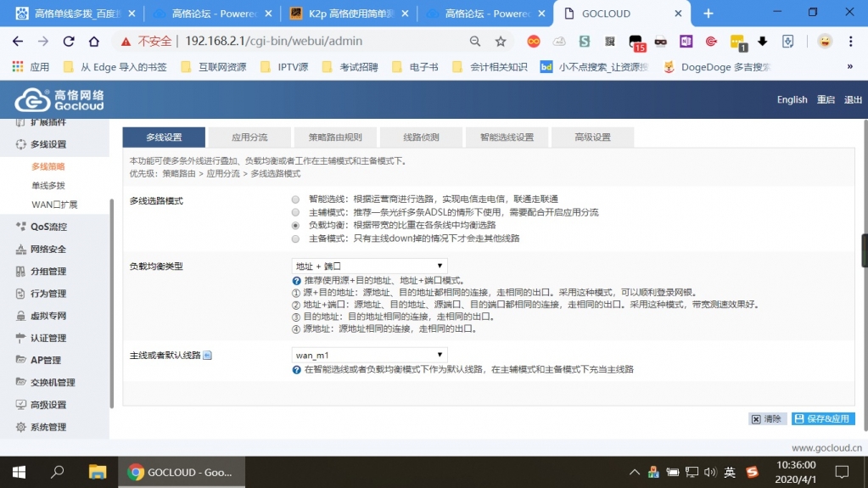Switch to the 线路侦测 tab
868x488 pixels.
[x=421, y=137]
